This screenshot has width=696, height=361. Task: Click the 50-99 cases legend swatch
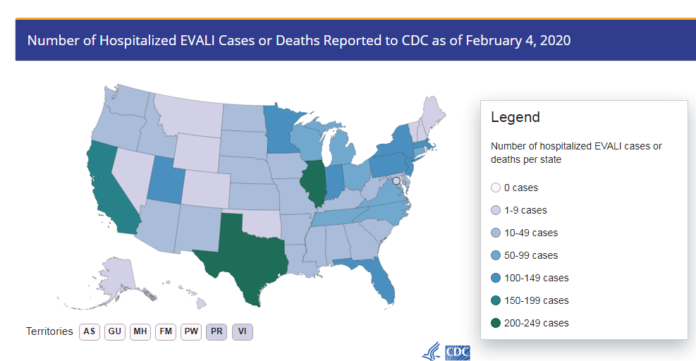point(496,255)
